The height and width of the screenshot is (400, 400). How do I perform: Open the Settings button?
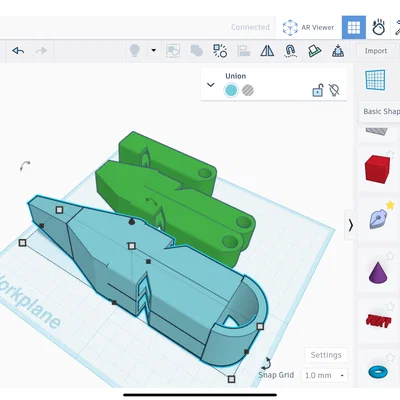tap(326, 355)
